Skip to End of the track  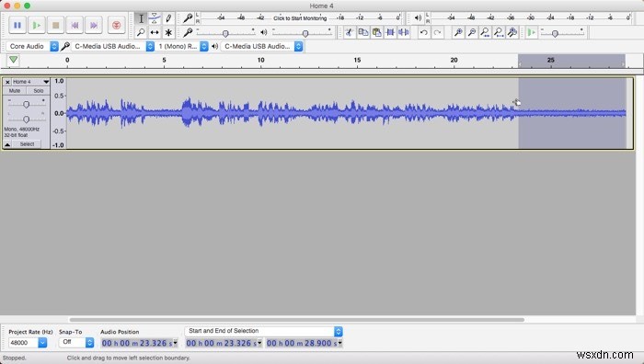(x=94, y=25)
